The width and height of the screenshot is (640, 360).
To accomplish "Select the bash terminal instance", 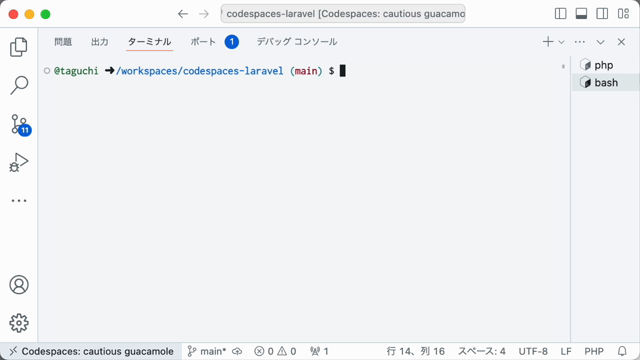I will pos(606,82).
